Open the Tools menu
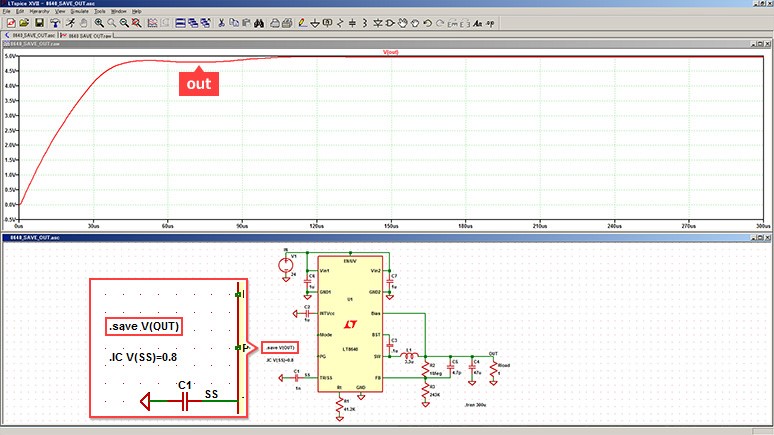The image size is (774, 435). tap(99, 11)
